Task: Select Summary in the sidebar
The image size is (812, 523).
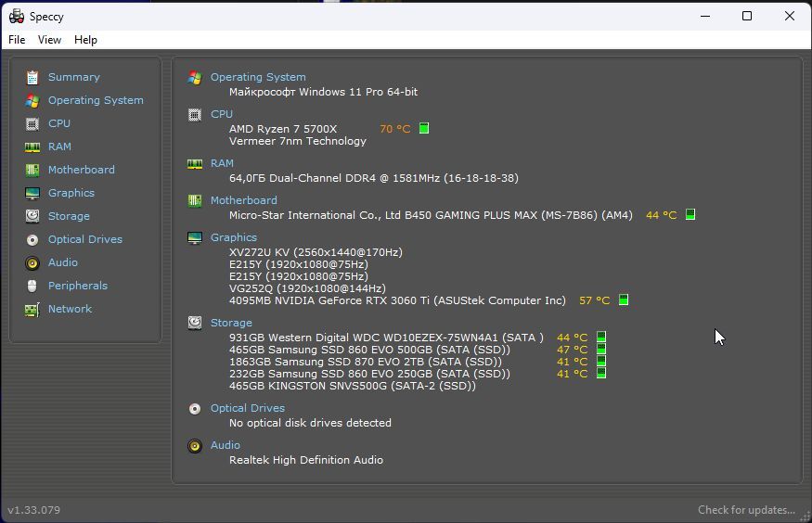Action: (74, 77)
